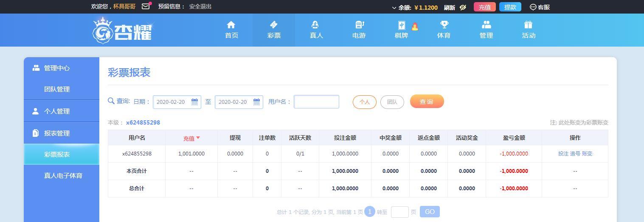
Task: Click 返点金额 column header
Action: pos(429,138)
